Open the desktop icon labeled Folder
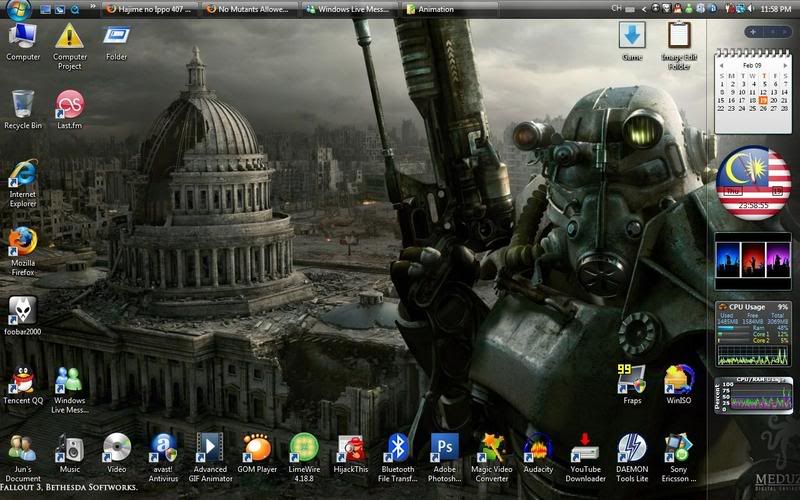800x500 pixels. (x=116, y=42)
